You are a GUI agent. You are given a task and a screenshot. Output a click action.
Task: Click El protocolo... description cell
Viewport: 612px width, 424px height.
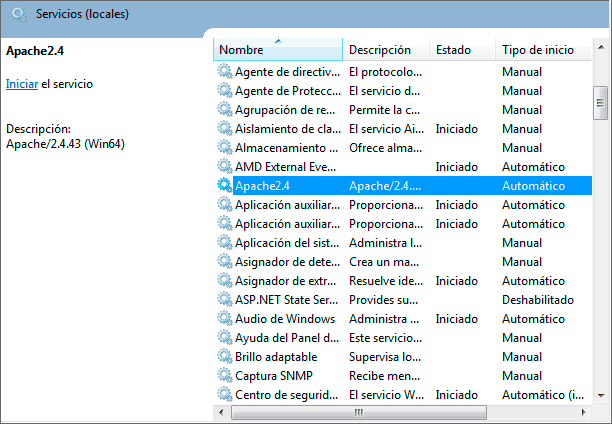(x=385, y=72)
